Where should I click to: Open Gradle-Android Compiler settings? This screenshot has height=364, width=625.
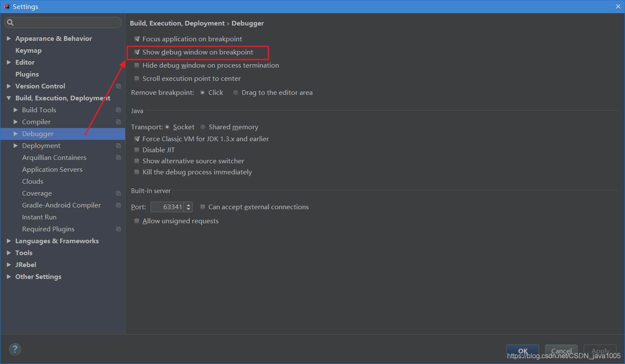pyautogui.click(x=61, y=205)
